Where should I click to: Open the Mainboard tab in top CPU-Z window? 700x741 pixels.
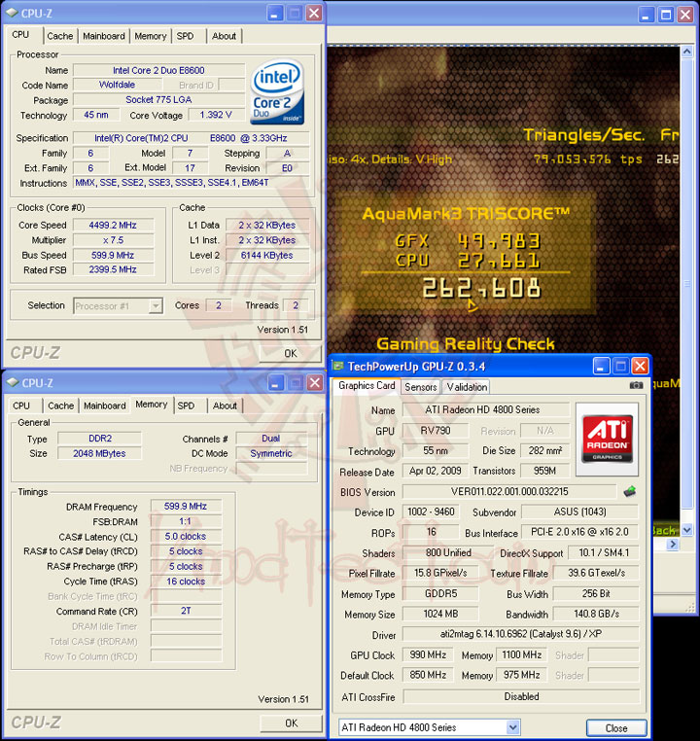click(104, 36)
